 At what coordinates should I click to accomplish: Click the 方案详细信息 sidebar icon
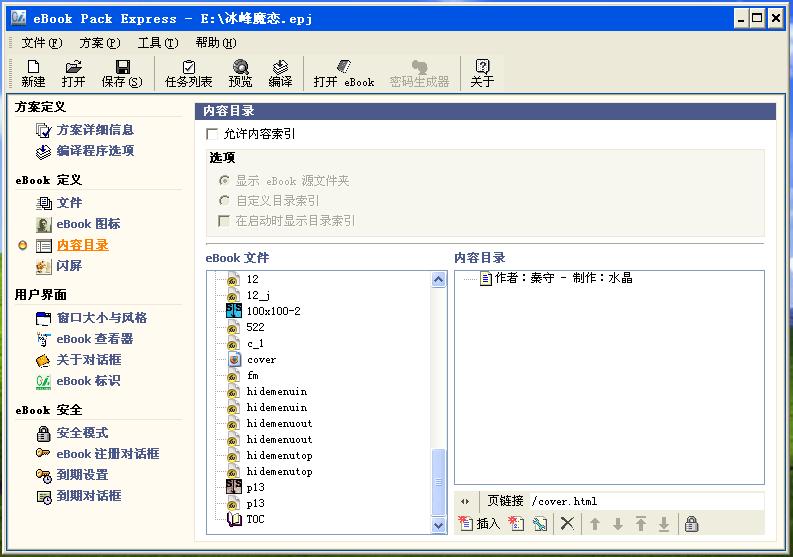[43, 131]
